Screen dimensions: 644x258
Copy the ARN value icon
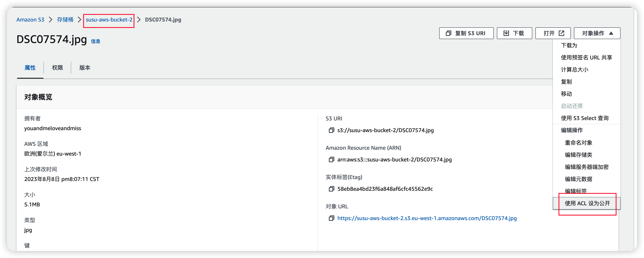tap(331, 159)
